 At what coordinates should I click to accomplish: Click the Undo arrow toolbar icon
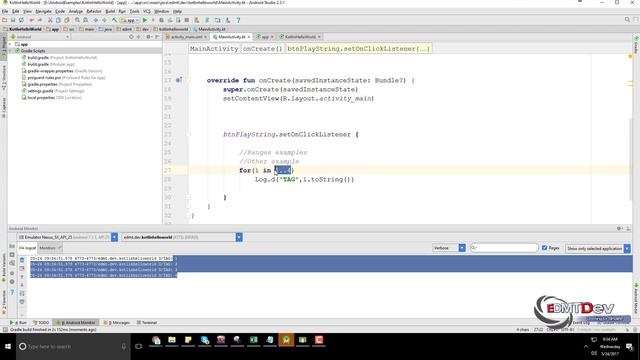click(32, 20)
